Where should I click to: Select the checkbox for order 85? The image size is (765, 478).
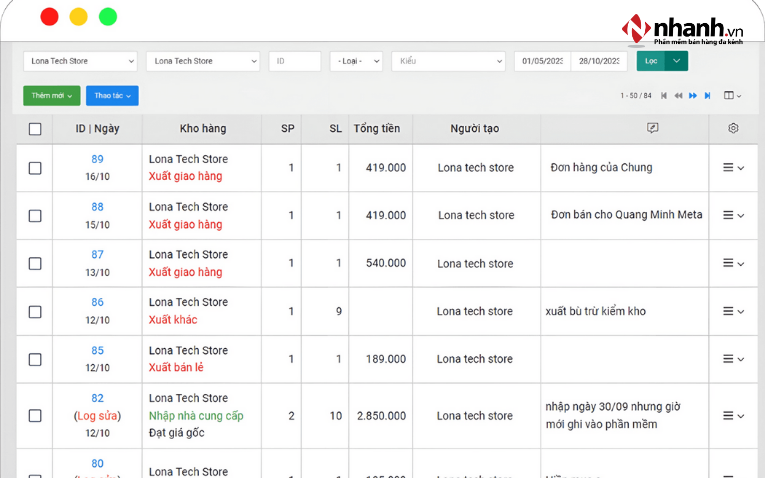[35, 359]
